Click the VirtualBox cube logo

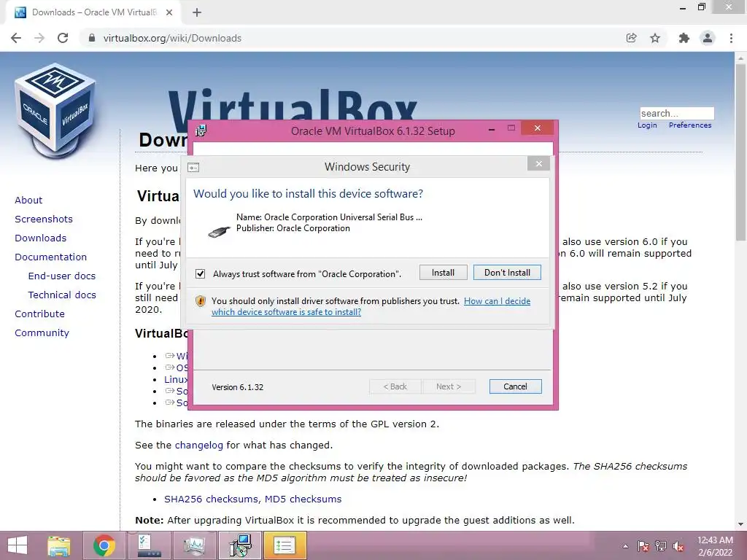[55, 111]
